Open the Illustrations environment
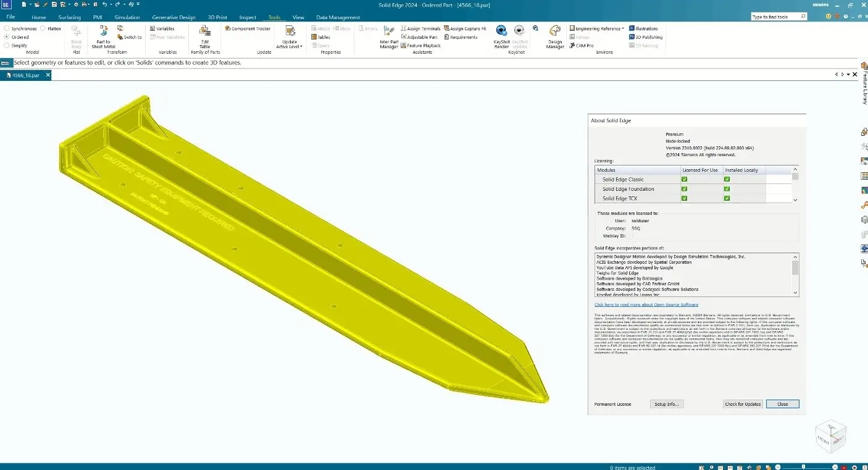This screenshot has height=470, width=868. click(643, 28)
